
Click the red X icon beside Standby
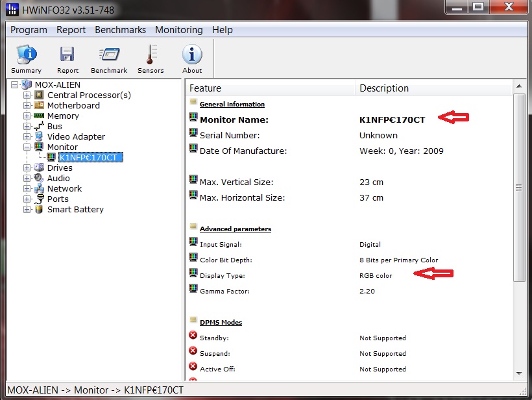click(193, 335)
